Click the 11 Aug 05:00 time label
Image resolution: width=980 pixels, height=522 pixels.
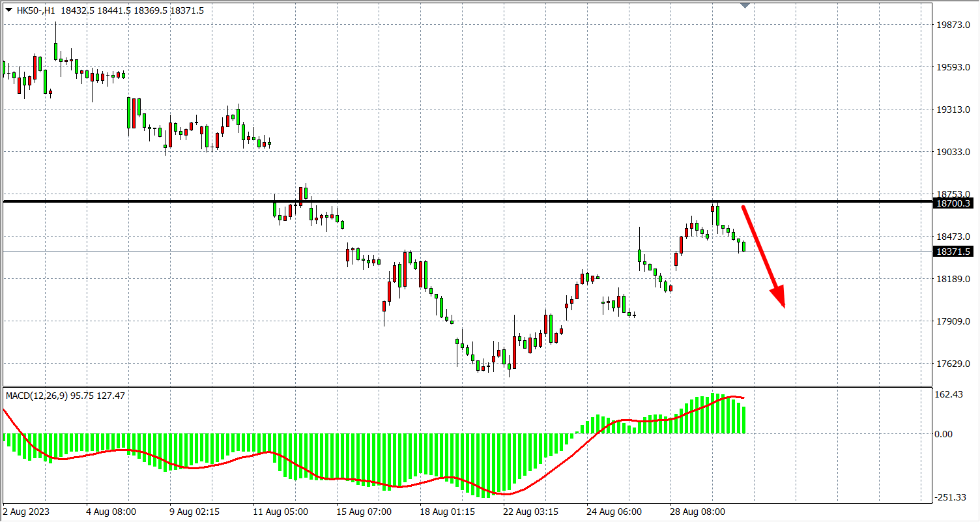click(x=281, y=512)
